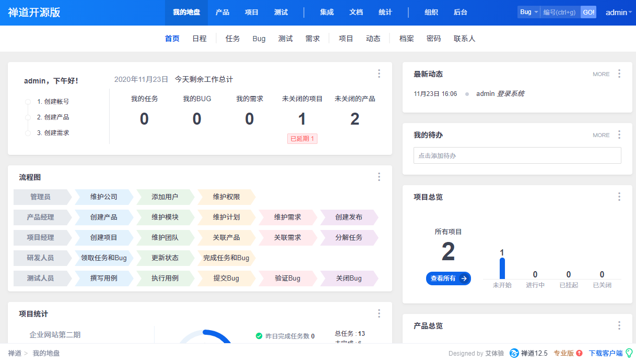Click the 点击添加待办 input field
Viewport: 636px width, 364px height.
click(x=517, y=155)
